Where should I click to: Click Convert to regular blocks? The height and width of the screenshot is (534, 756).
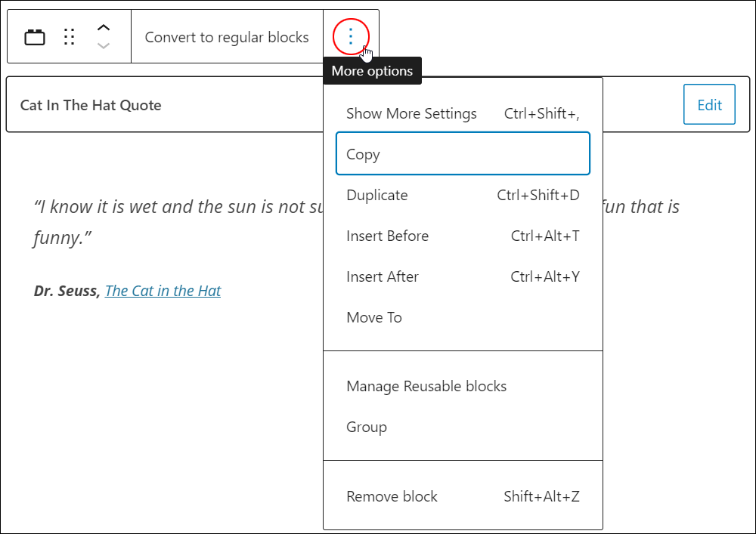point(227,37)
